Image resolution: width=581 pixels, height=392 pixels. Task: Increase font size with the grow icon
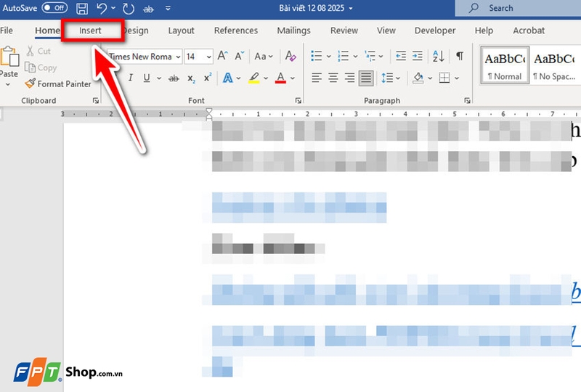pyautogui.click(x=223, y=56)
